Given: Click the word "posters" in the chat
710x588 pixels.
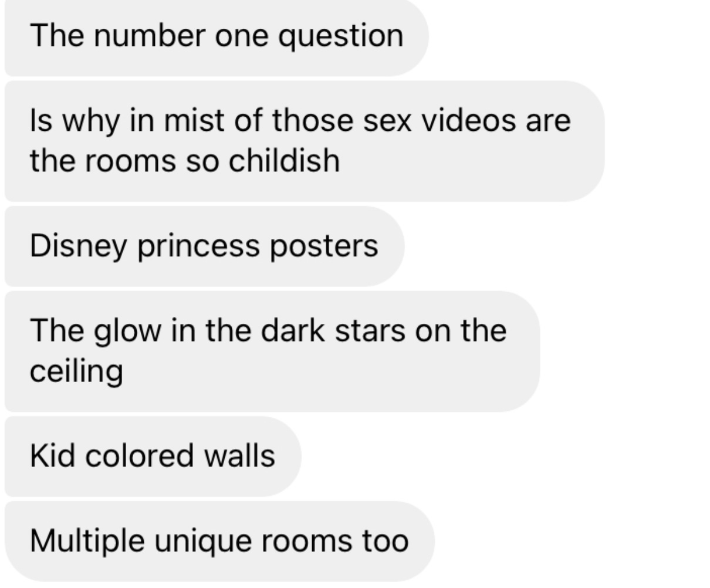Looking at the screenshot, I should pos(324,246).
